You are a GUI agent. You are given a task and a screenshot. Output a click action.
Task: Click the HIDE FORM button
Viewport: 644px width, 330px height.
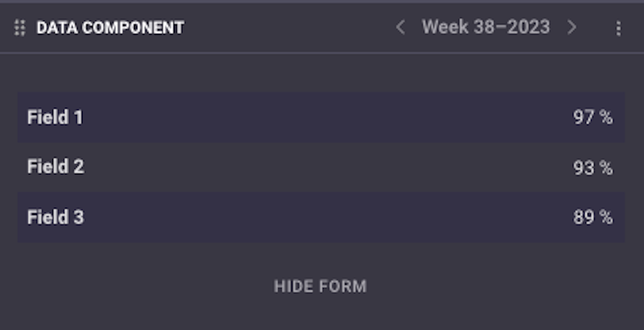(320, 286)
